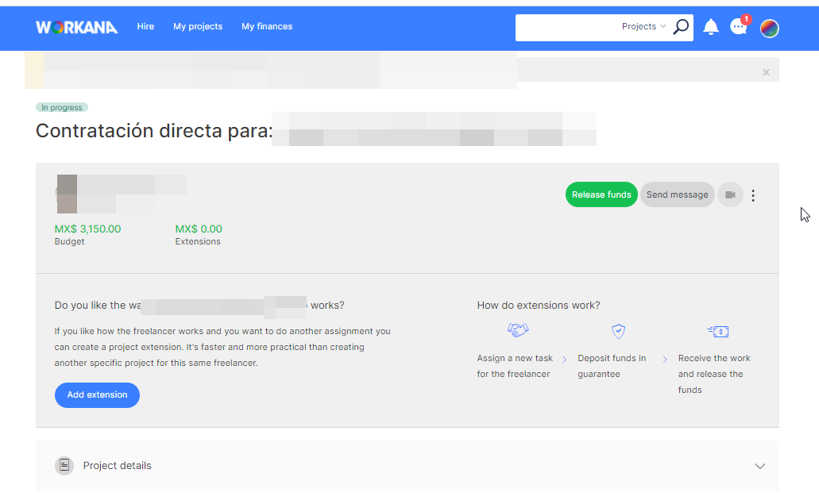Dismiss the banner with the X

[x=766, y=72]
